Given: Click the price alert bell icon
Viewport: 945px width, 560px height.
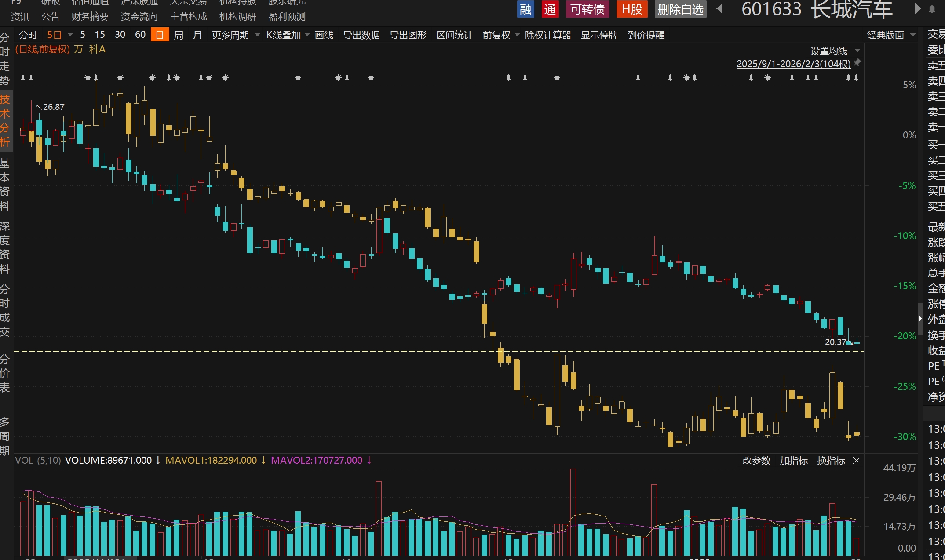Looking at the screenshot, I should 932,9.
